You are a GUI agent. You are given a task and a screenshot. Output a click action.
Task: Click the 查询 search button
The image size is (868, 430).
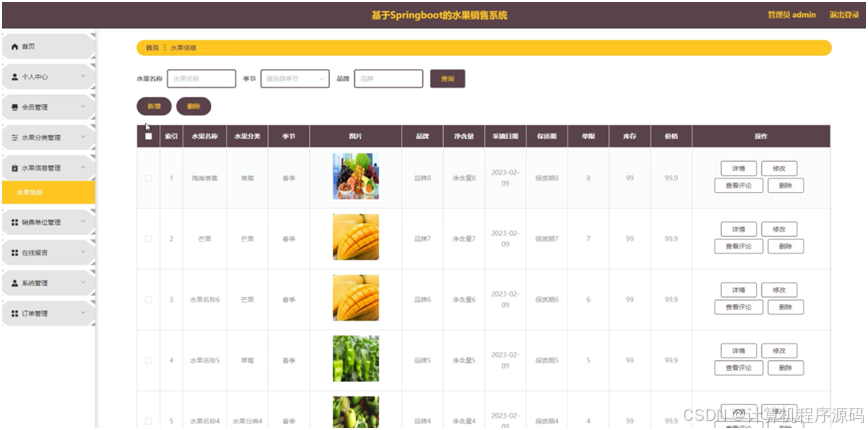click(447, 79)
